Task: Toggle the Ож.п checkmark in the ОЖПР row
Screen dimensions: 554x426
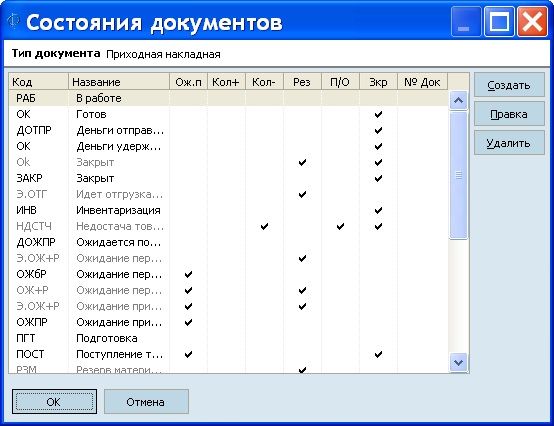Action: point(188,322)
